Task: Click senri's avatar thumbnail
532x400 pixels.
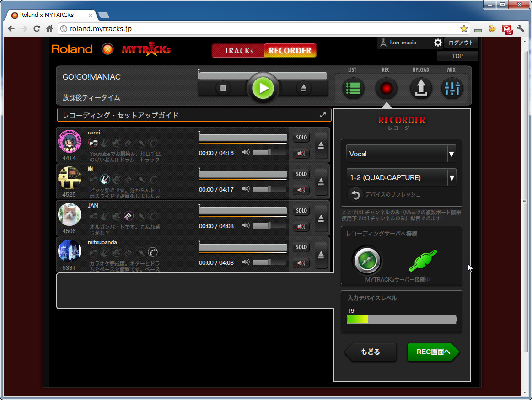Action: click(70, 141)
